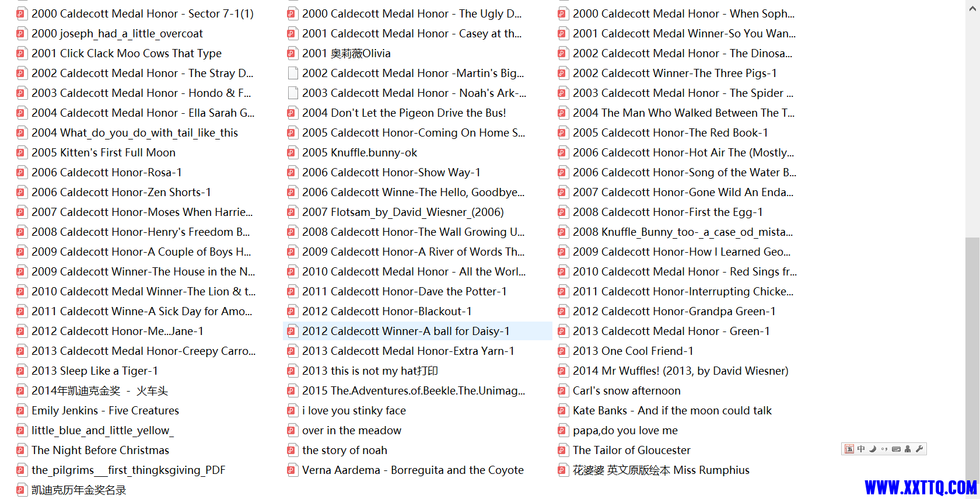Click PDF icon of Emily Jenkins - Five Creatures

point(21,410)
